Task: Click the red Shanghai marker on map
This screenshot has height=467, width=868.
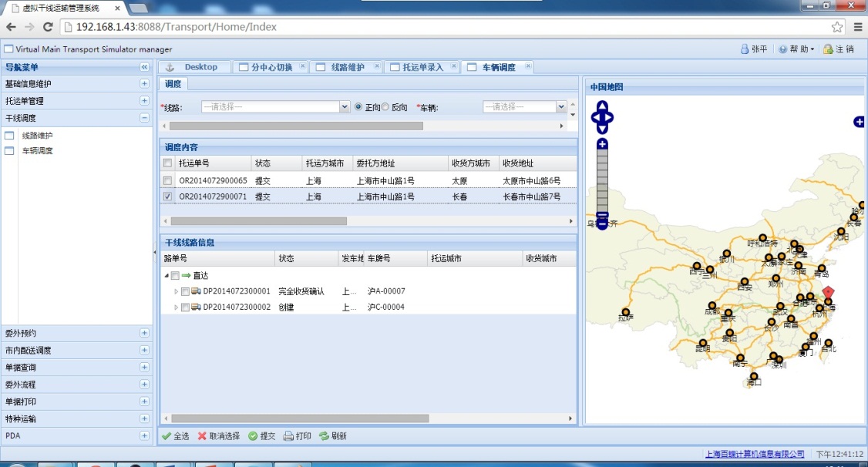Action: [828, 293]
